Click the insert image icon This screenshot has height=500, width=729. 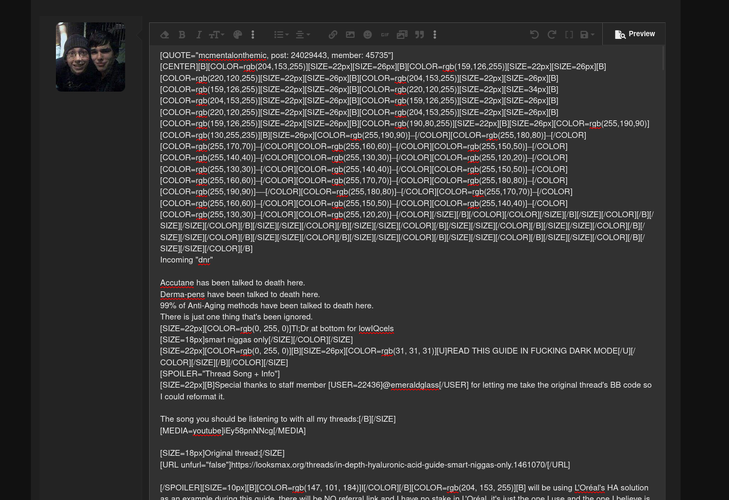point(350,35)
